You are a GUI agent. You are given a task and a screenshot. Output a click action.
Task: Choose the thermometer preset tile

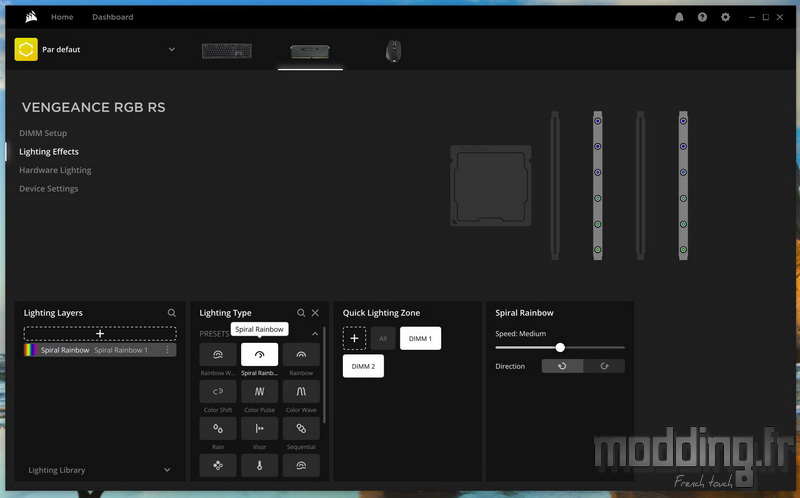(x=260, y=465)
